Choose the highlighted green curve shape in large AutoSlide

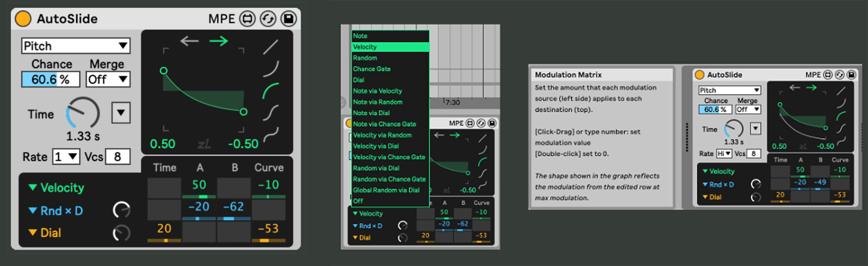pos(271,91)
